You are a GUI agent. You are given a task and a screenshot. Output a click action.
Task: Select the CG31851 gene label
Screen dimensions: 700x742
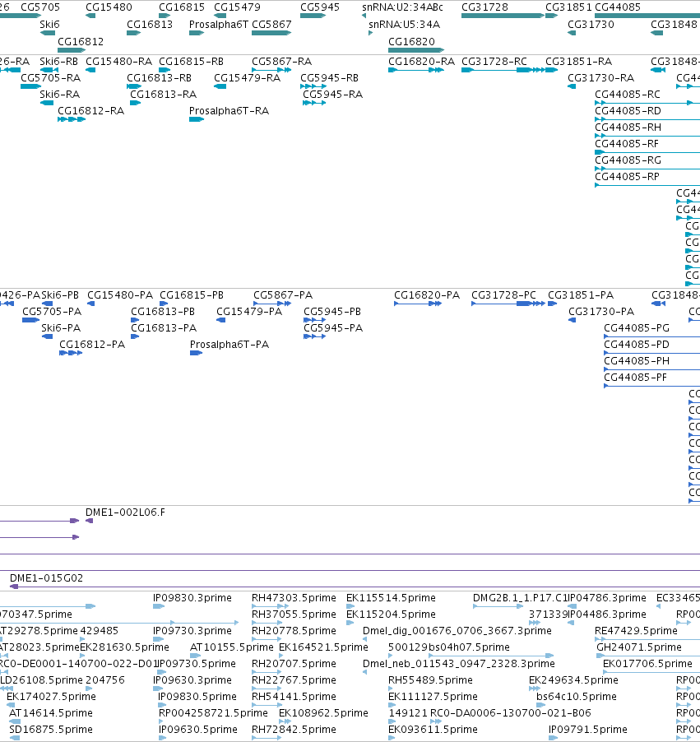pyautogui.click(x=569, y=7)
